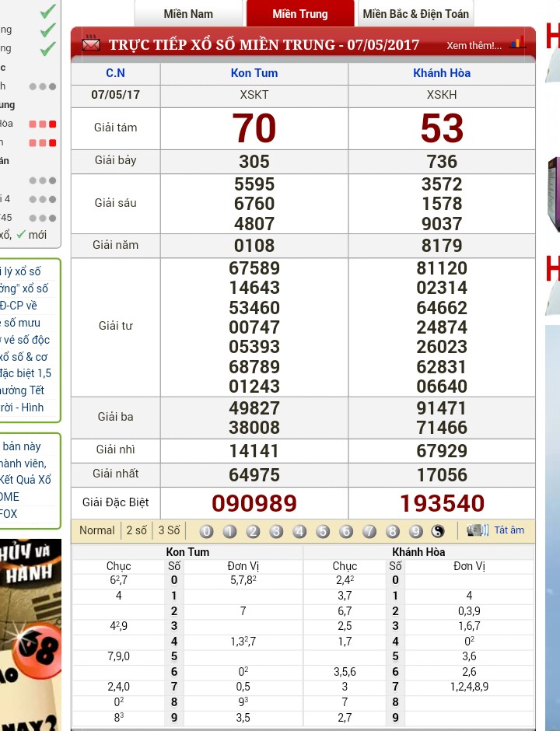Switch to Miền Bắc & Điện Toán tab
The height and width of the screenshot is (731, 560).
point(415,14)
